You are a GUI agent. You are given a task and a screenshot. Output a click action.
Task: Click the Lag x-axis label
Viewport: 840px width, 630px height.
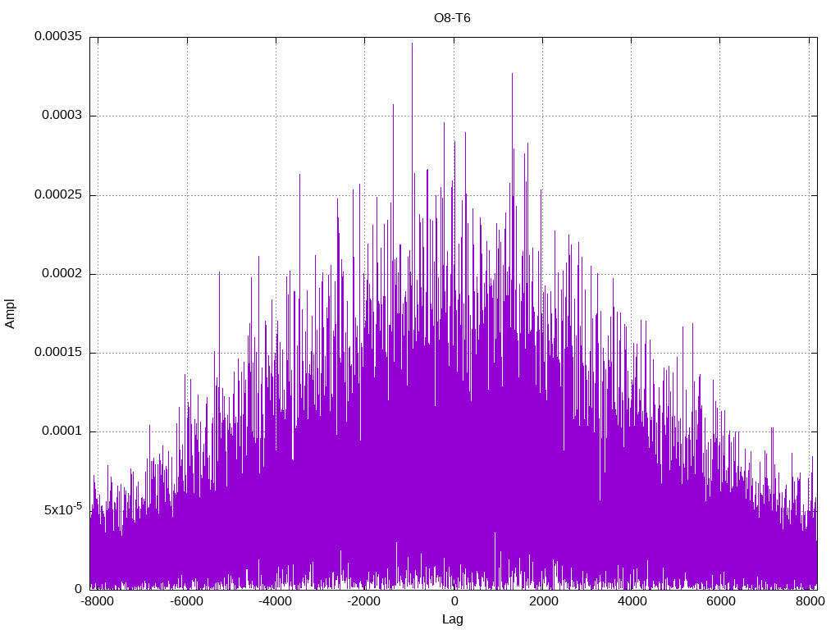pyautogui.click(x=453, y=619)
